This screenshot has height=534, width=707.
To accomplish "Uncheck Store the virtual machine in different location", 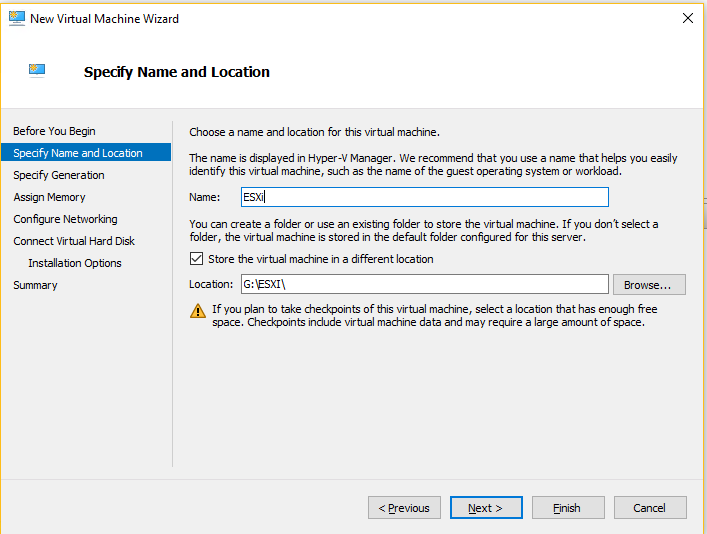I will [196, 259].
